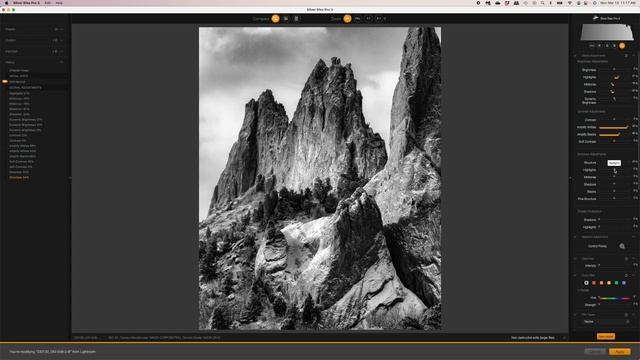Select the green color filter swatch
This screenshot has width=640, height=360.
click(616, 283)
